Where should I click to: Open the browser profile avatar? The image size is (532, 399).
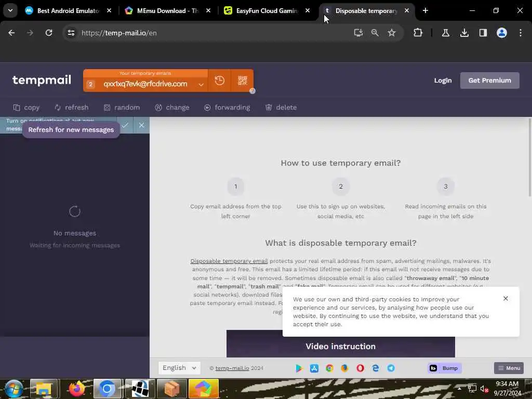[501, 33]
